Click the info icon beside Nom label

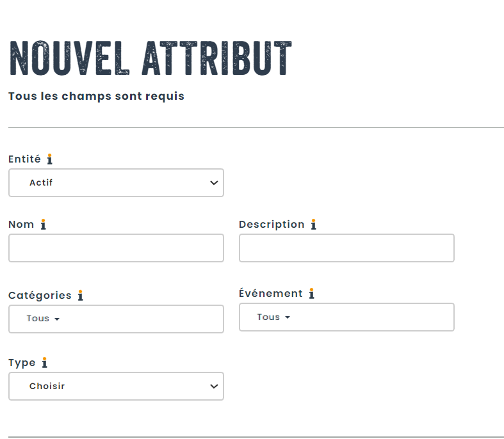point(44,224)
